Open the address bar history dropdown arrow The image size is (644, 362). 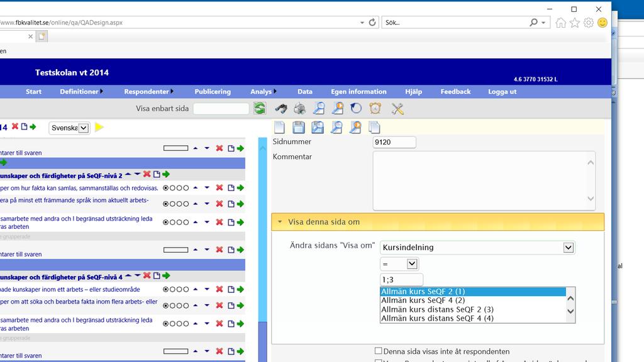pos(362,23)
